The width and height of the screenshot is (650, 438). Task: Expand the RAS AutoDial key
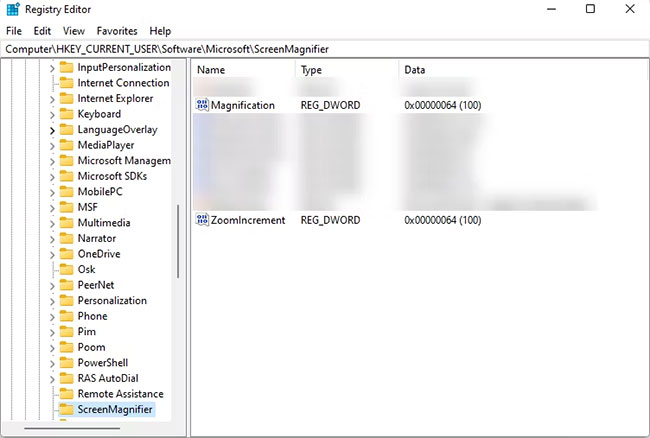click(x=52, y=379)
